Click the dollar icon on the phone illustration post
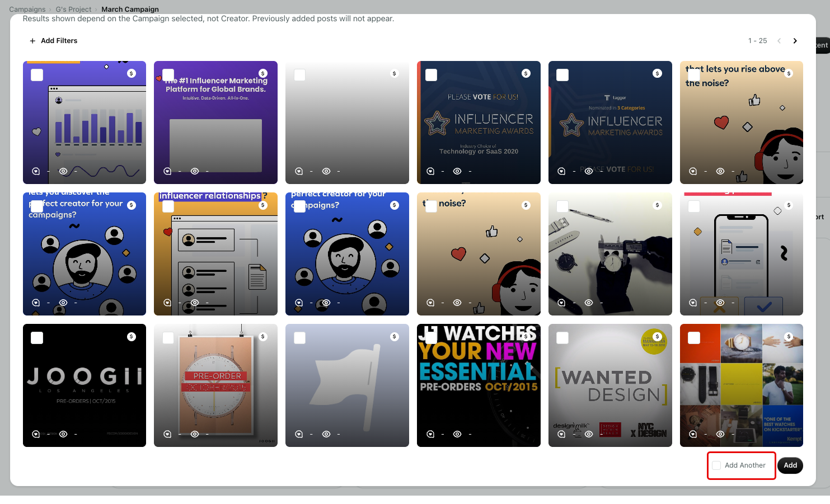Image resolution: width=830 pixels, height=504 pixels. (x=789, y=205)
